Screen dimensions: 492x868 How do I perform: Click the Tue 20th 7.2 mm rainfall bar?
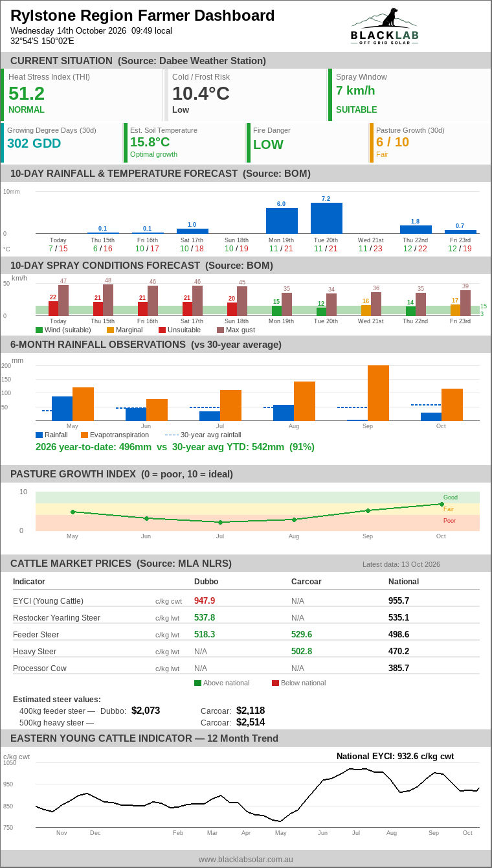(x=326, y=218)
